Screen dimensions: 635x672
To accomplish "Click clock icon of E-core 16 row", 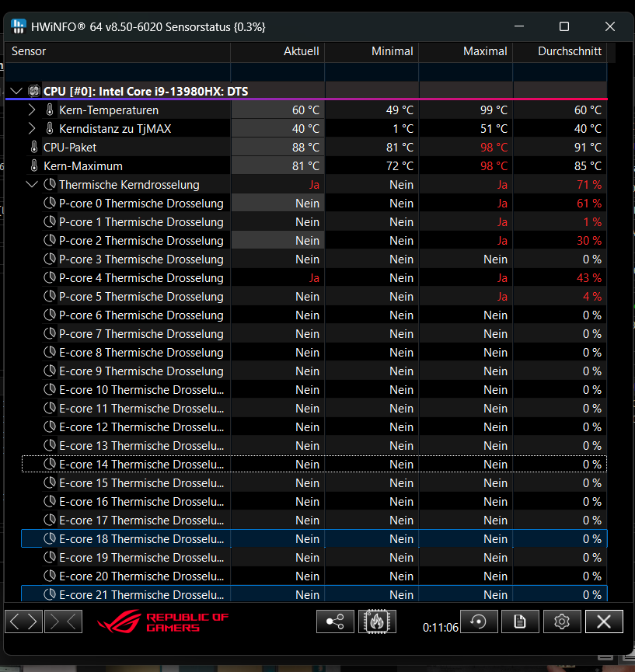I will click(x=50, y=501).
